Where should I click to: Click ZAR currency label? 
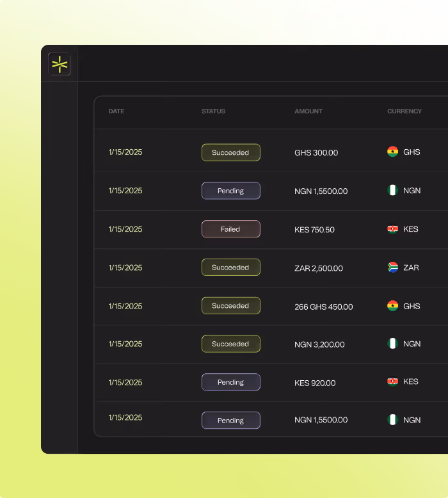pyautogui.click(x=411, y=268)
